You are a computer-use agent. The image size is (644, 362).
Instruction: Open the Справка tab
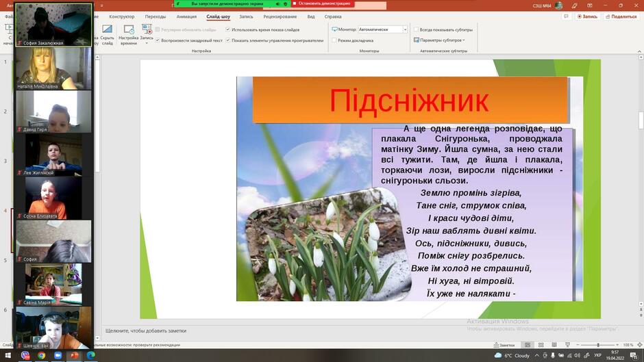click(x=333, y=16)
